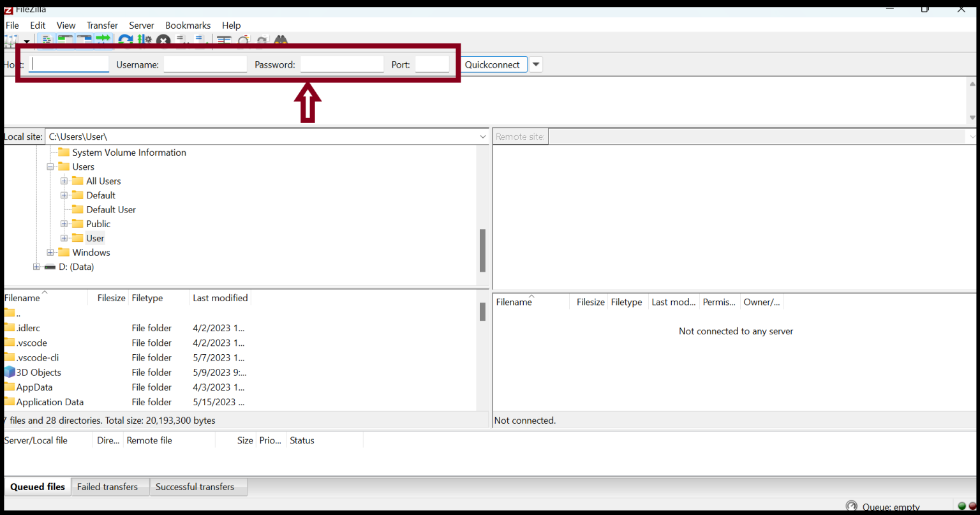Image resolution: width=980 pixels, height=515 pixels.
Task: Click the Windows folder icon in tree
Action: 64,252
